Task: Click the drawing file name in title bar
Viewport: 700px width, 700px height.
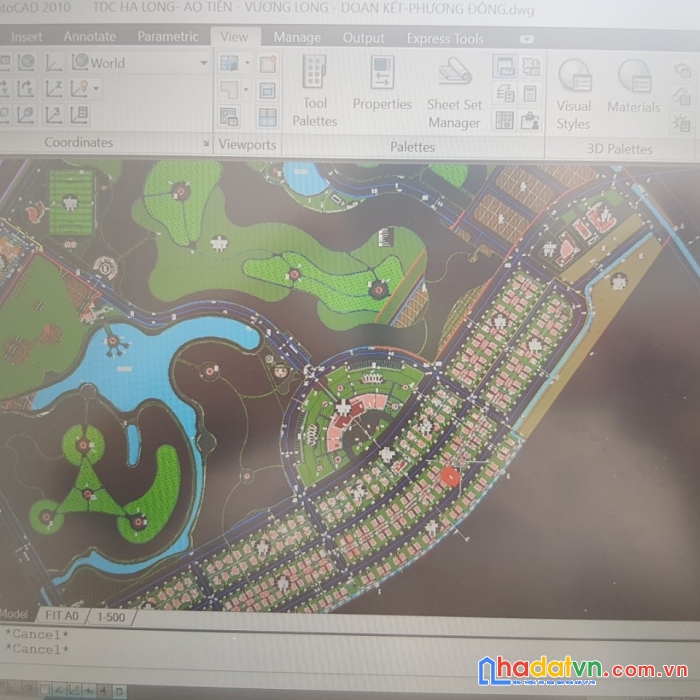Action: (x=312, y=8)
